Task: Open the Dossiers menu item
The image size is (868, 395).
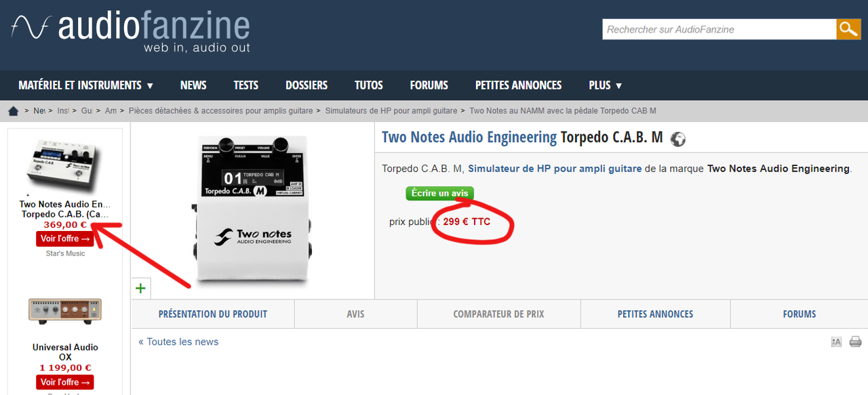Action: (x=307, y=85)
